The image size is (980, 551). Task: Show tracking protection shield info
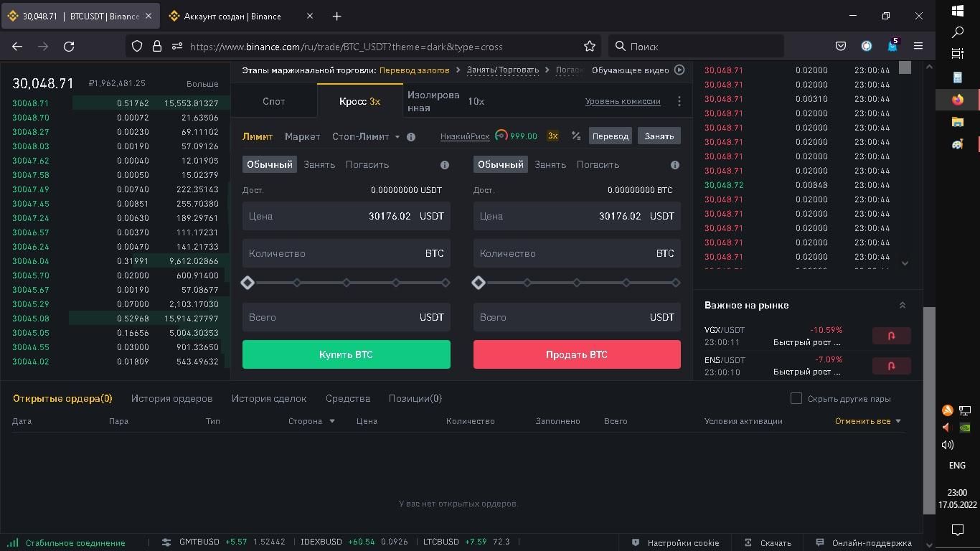(137, 46)
